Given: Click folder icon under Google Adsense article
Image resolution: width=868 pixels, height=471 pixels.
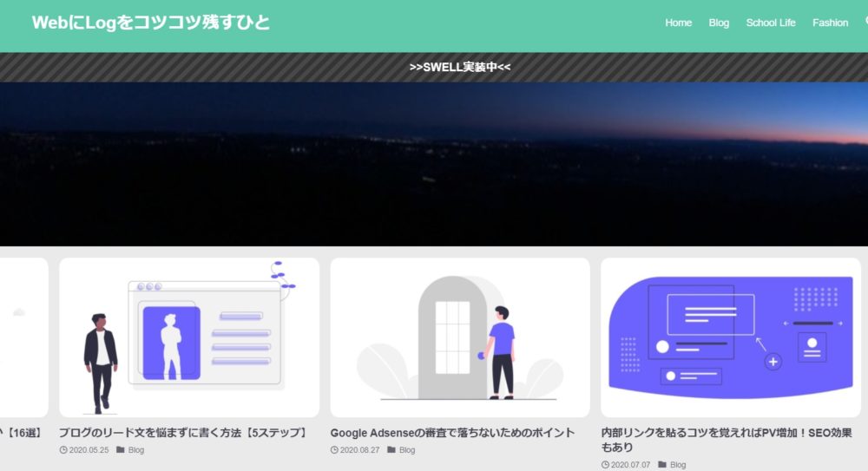Looking at the screenshot, I should (391, 450).
